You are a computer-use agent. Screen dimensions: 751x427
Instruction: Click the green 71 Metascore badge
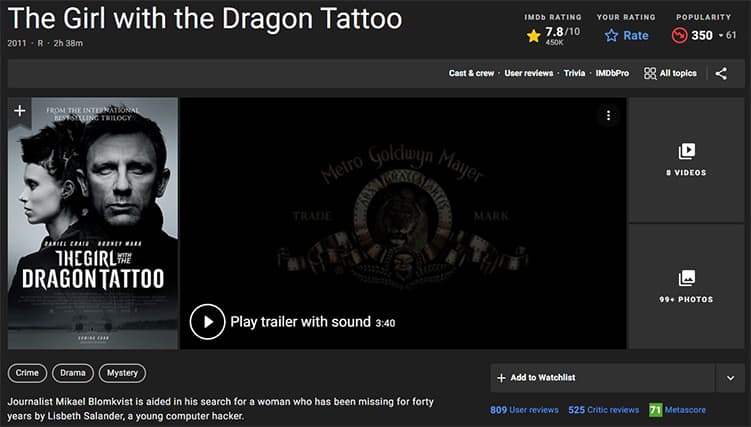tap(655, 410)
